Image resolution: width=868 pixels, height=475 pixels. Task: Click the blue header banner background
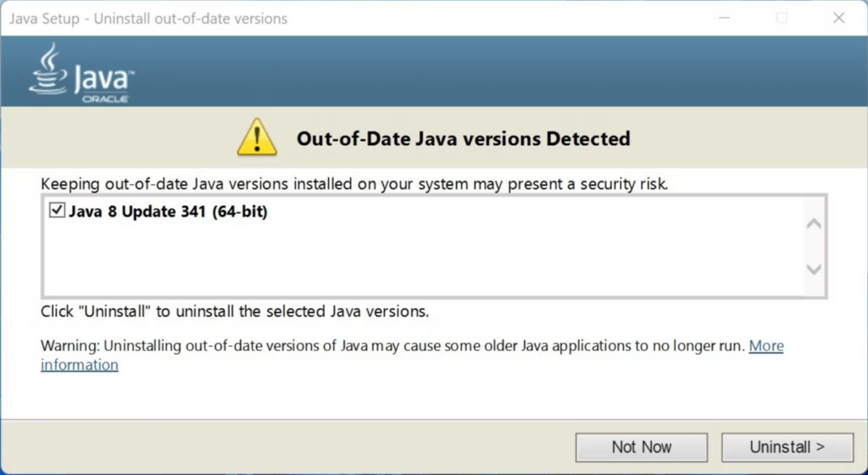pos(509,72)
